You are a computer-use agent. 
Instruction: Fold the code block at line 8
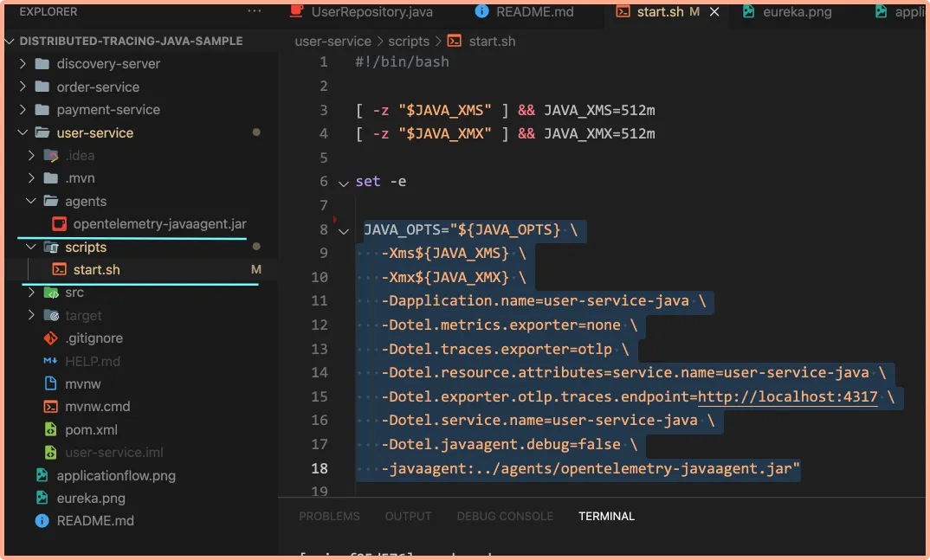coord(344,231)
